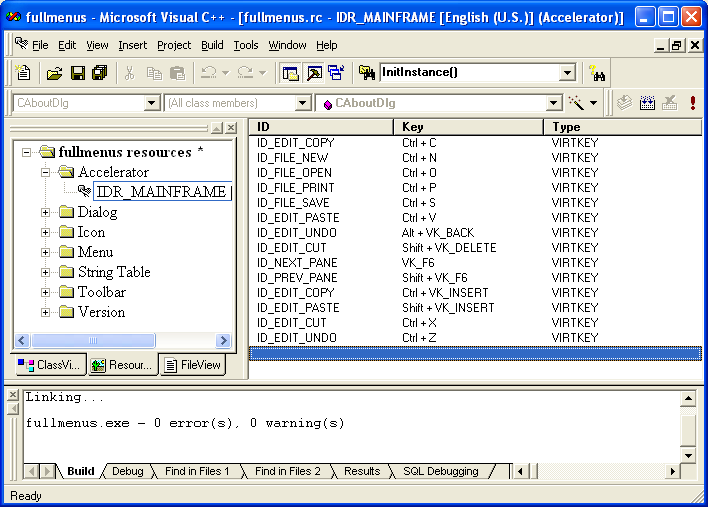Switch to the Debug output tab
708x507 pixels.
(128, 471)
